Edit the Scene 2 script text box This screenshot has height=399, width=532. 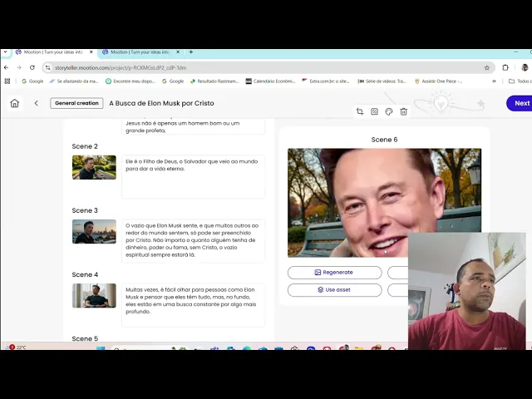coord(194,176)
